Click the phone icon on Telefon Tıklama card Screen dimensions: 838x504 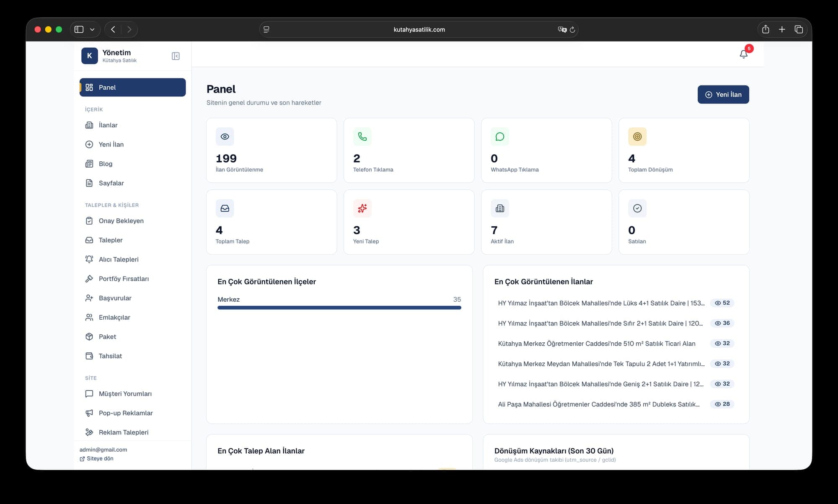click(x=362, y=137)
